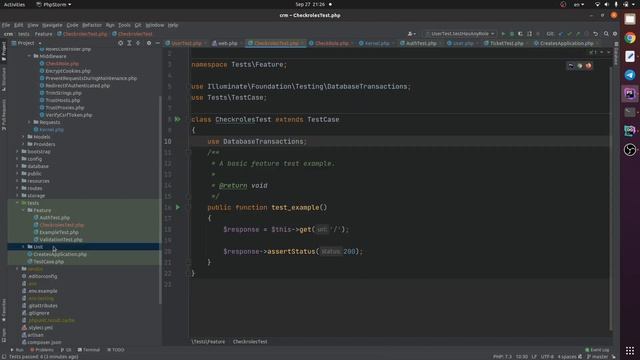
Task: Select opened file locator icon in Project panel
Action: point(120,43)
